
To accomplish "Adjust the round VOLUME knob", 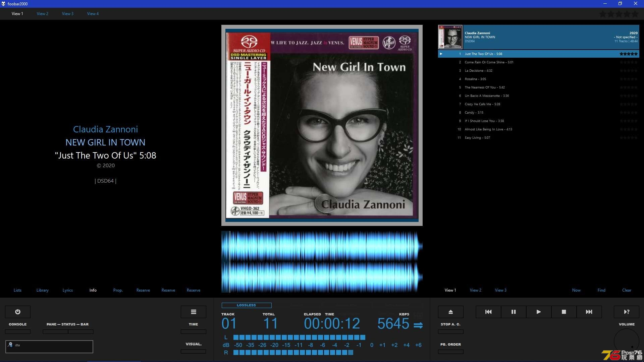I will (627, 341).
